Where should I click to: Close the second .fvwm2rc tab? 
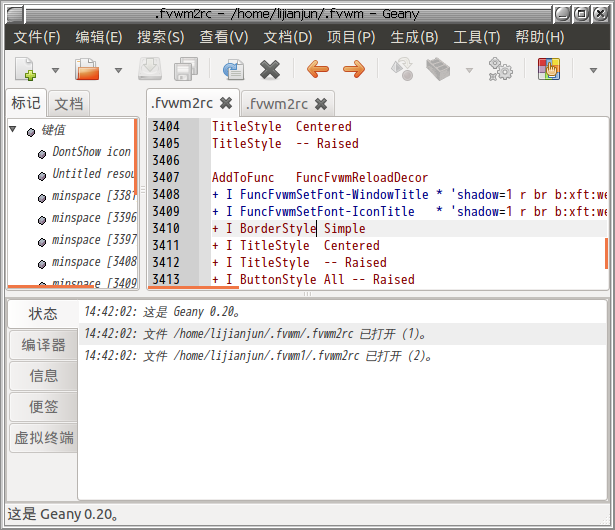[x=321, y=104]
